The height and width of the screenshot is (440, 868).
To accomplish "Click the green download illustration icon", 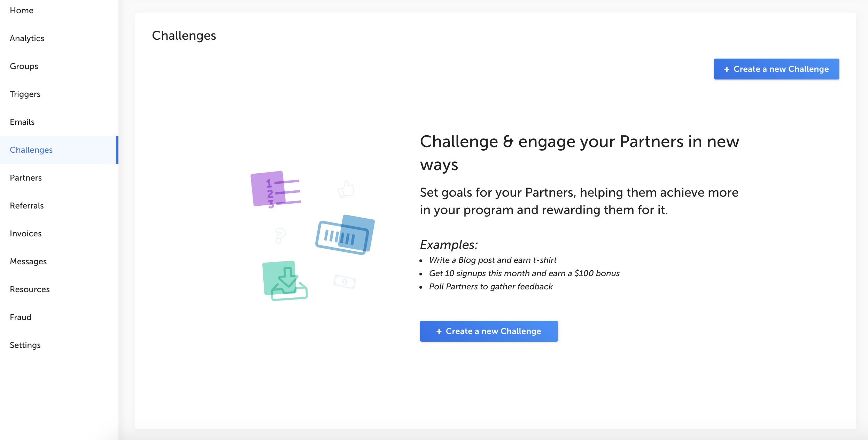I will pyautogui.click(x=286, y=281).
